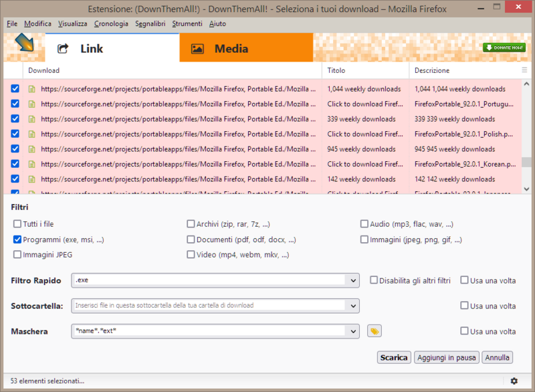Image resolution: width=535 pixels, height=392 pixels.
Task: Open the column picker icon beside Descrizione
Action: click(524, 70)
